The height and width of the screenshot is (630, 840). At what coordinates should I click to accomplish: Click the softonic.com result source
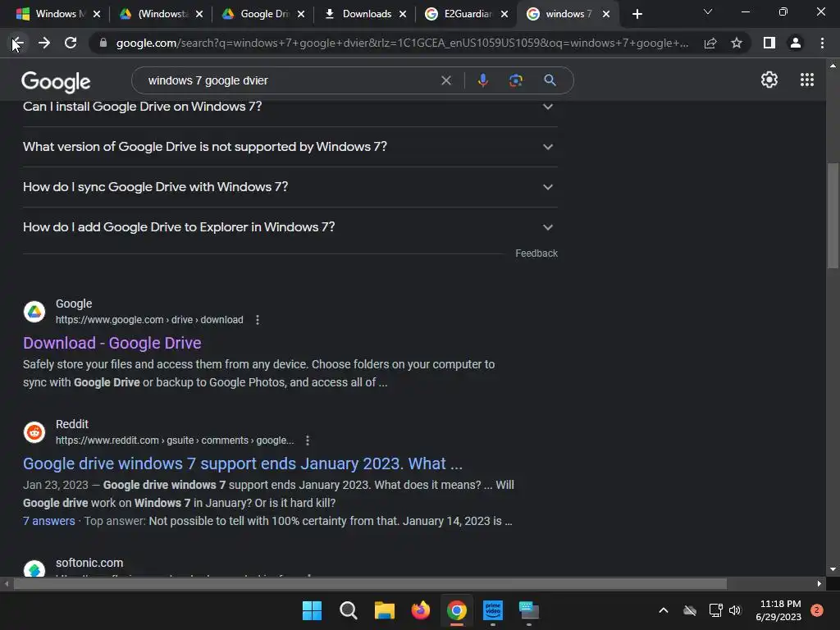tap(89, 563)
